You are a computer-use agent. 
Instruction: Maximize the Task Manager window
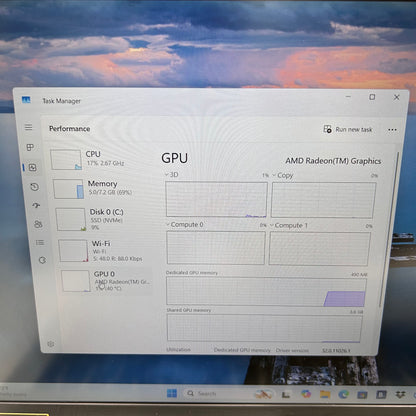(x=372, y=97)
